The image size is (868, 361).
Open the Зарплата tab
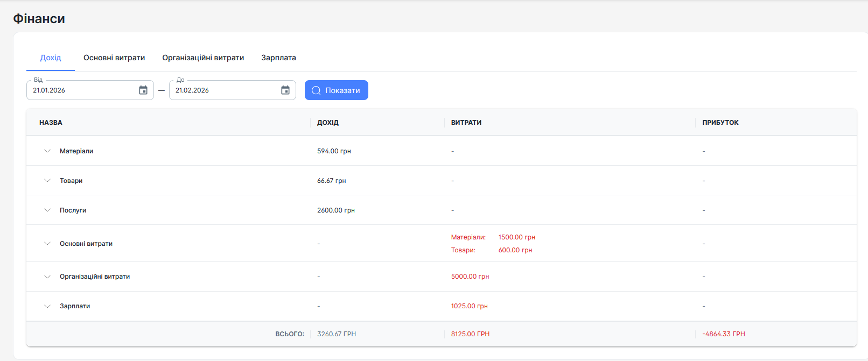click(278, 58)
